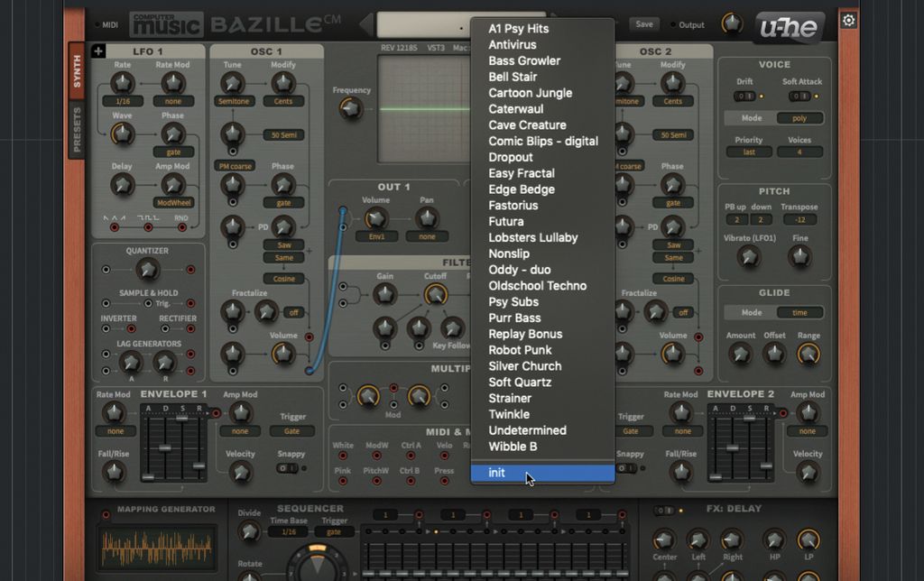The image size is (924, 581).
Task: Click the Output button in the header
Action: tap(690, 24)
